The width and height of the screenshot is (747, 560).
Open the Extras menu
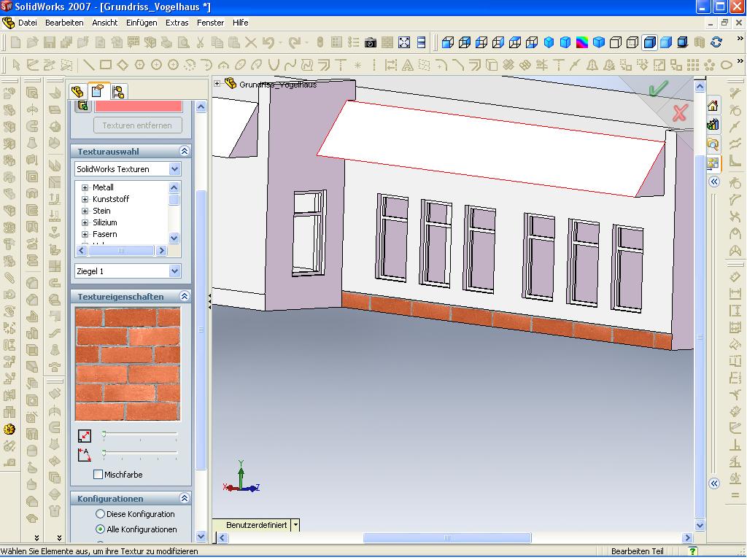pyautogui.click(x=177, y=23)
